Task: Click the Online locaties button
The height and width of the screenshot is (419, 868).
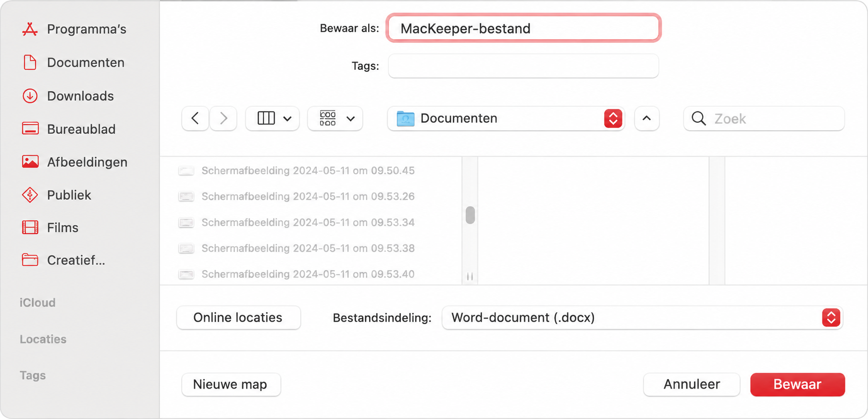Action: [238, 317]
